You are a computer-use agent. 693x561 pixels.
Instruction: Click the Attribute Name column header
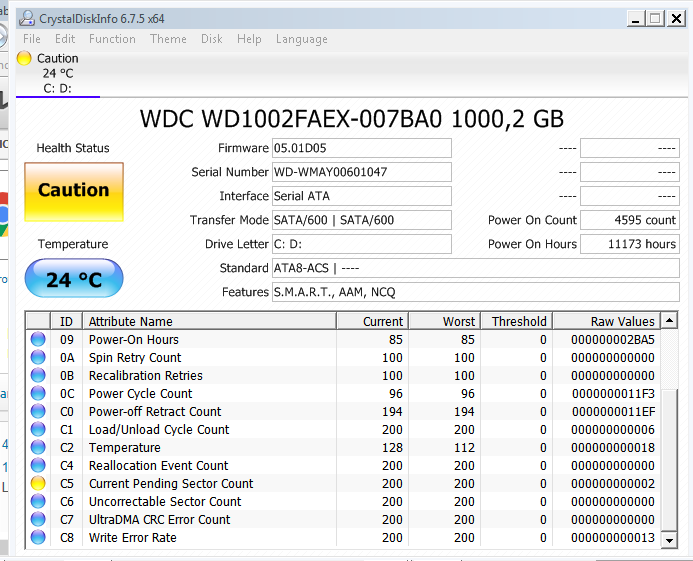point(209,321)
